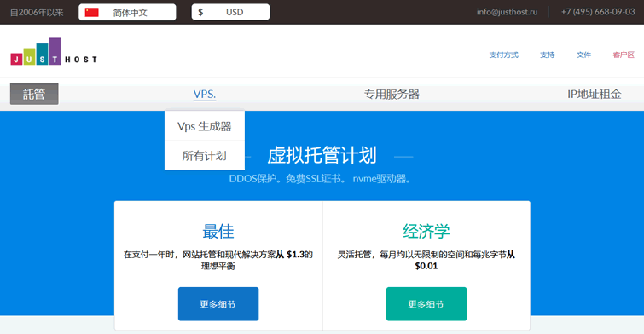Click the $0.01 price text
Screen dimensions: 644x334
(x=426, y=266)
